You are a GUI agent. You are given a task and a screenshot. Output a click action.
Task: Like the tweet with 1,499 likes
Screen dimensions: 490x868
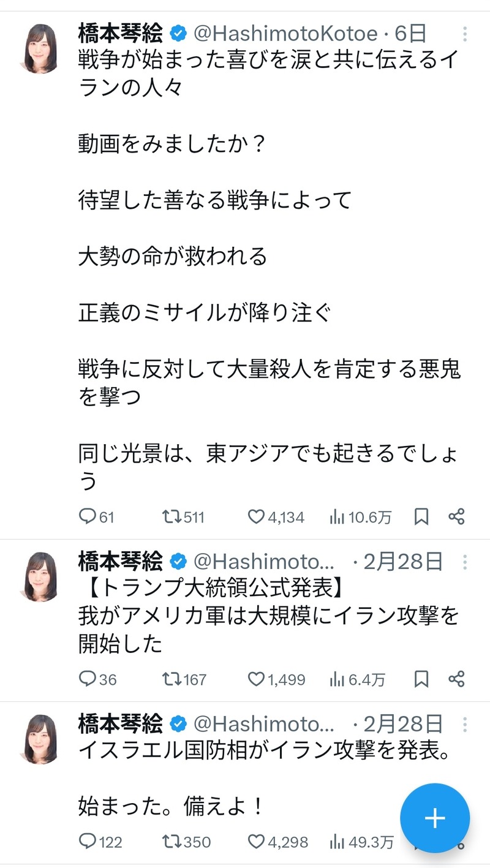click(x=276, y=679)
